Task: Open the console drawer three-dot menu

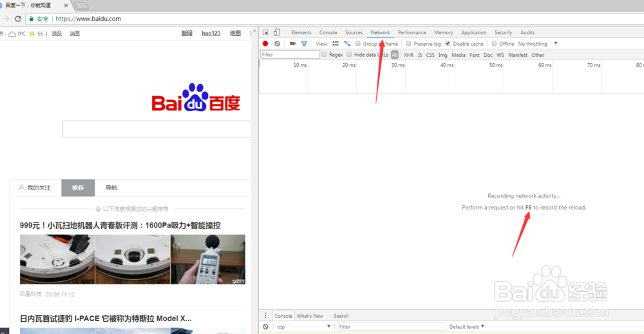Action: point(265,316)
